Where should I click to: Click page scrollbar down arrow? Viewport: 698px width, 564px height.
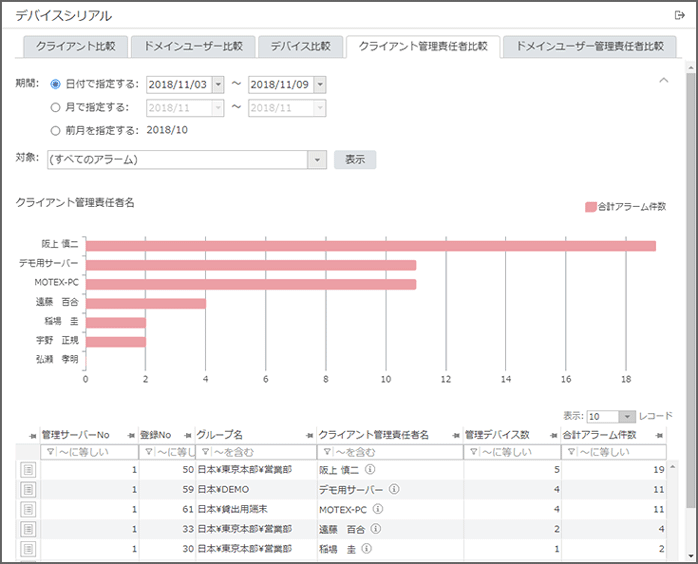pyautogui.click(x=690, y=556)
